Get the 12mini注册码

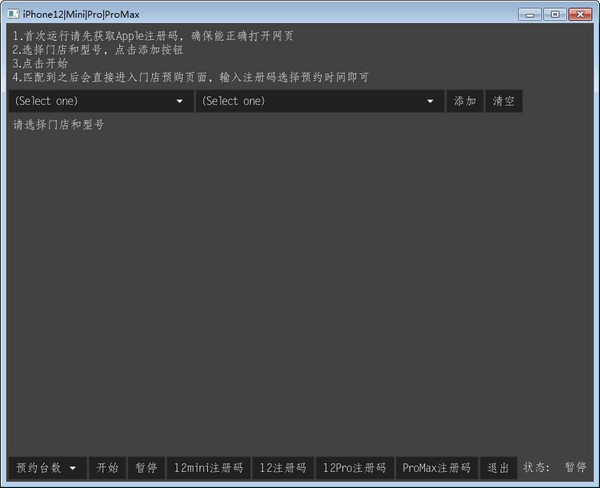coord(209,468)
